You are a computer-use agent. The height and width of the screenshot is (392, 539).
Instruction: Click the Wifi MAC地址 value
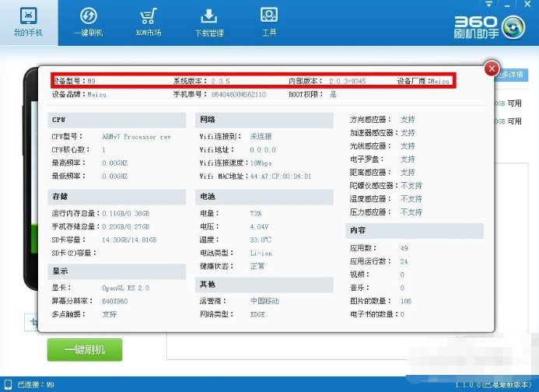pos(281,177)
